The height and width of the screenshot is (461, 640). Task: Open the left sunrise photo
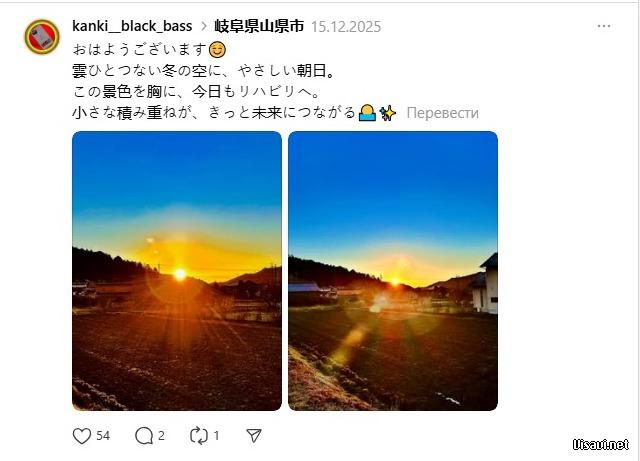(177, 271)
